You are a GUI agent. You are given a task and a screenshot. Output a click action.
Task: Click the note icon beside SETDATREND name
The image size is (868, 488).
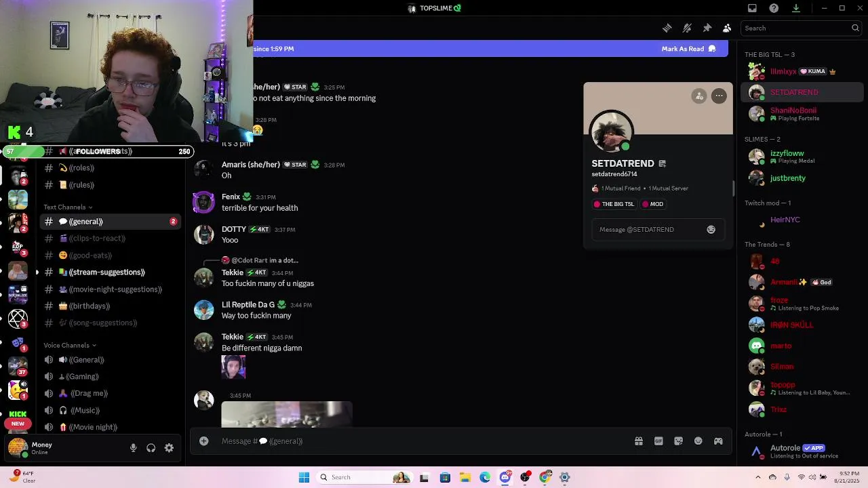pyautogui.click(x=663, y=163)
